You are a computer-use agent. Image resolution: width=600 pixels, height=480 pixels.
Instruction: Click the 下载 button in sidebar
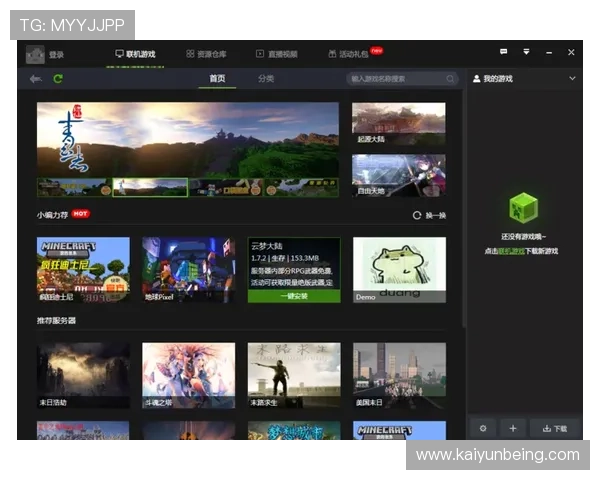554,428
